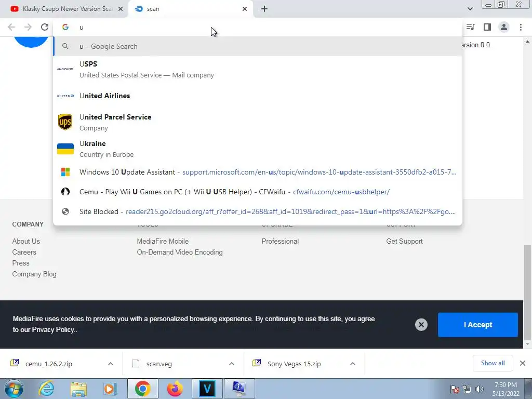Select the Ukraine suggestion
The width and height of the screenshot is (532, 399).
(x=258, y=149)
